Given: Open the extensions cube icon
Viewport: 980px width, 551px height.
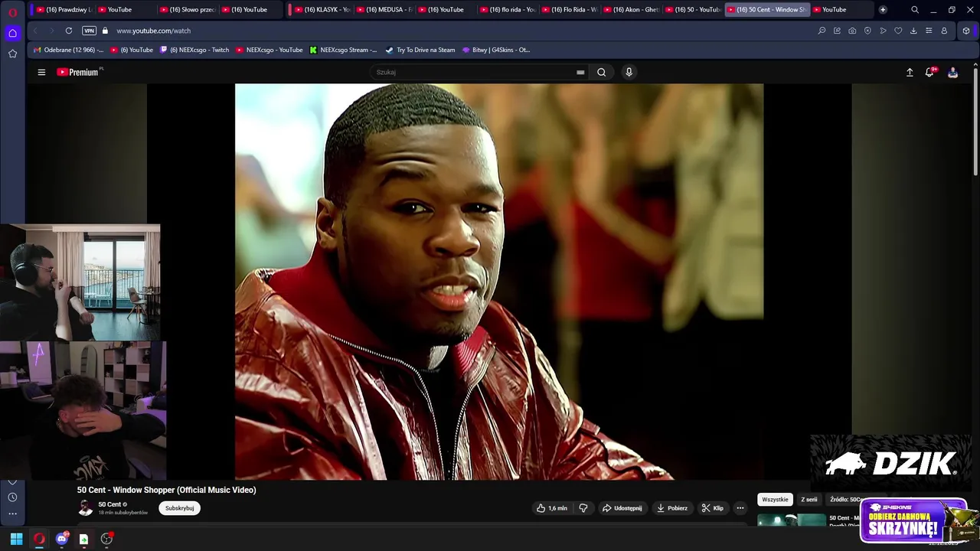Looking at the screenshot, I should point(966,31).
